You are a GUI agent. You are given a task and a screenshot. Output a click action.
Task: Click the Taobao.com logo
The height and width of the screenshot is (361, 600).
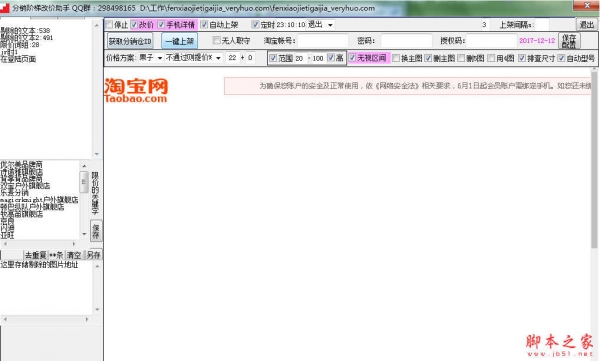click(x=136, y=91)
